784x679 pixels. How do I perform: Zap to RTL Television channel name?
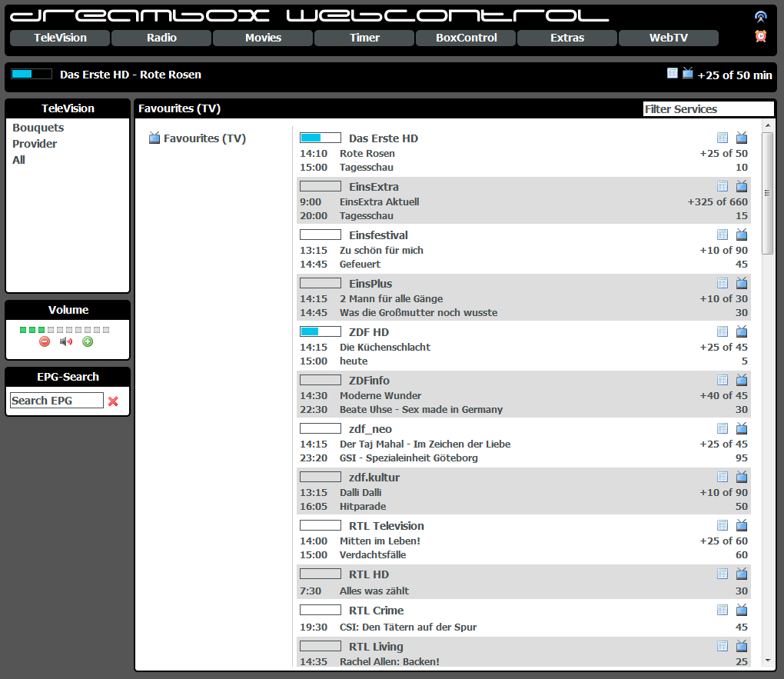(x=387, y=525)
